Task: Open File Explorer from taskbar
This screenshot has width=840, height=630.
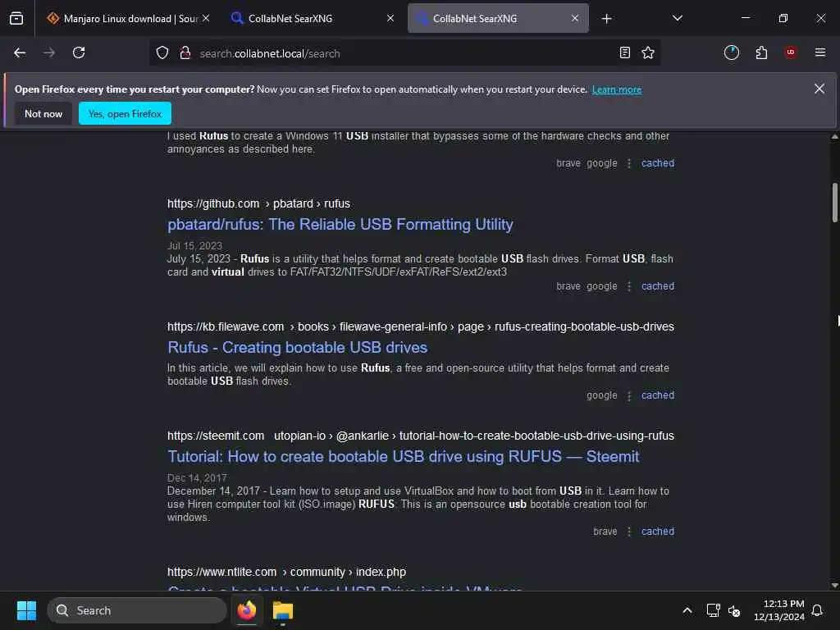Action: [x=283, y=610]
